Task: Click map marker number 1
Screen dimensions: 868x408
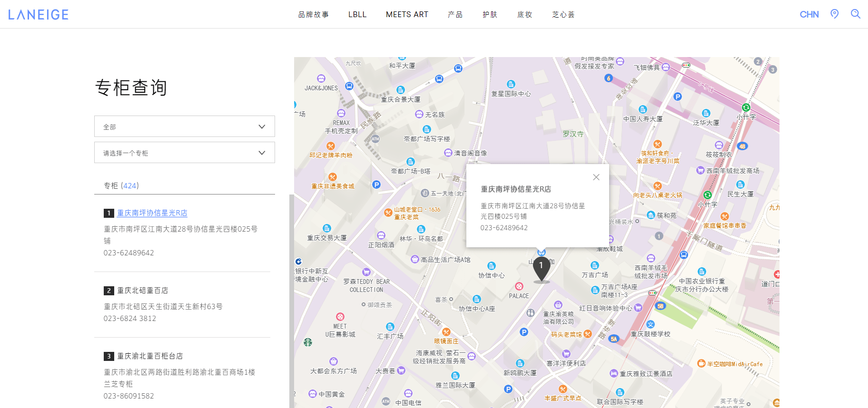Action: (x=542, y=269)
